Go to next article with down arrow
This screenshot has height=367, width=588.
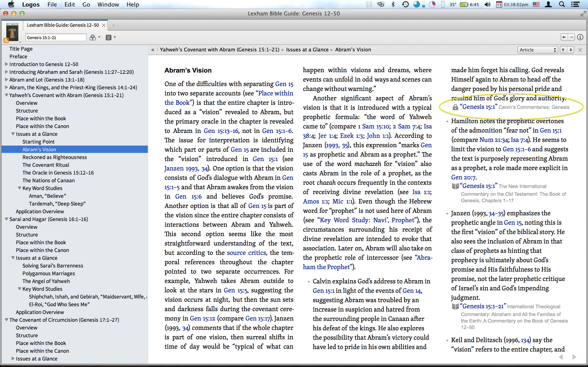click(570, 50)
